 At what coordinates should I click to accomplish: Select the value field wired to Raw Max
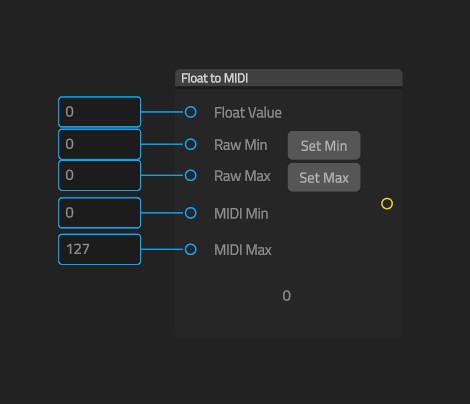(x=100, y=175)
